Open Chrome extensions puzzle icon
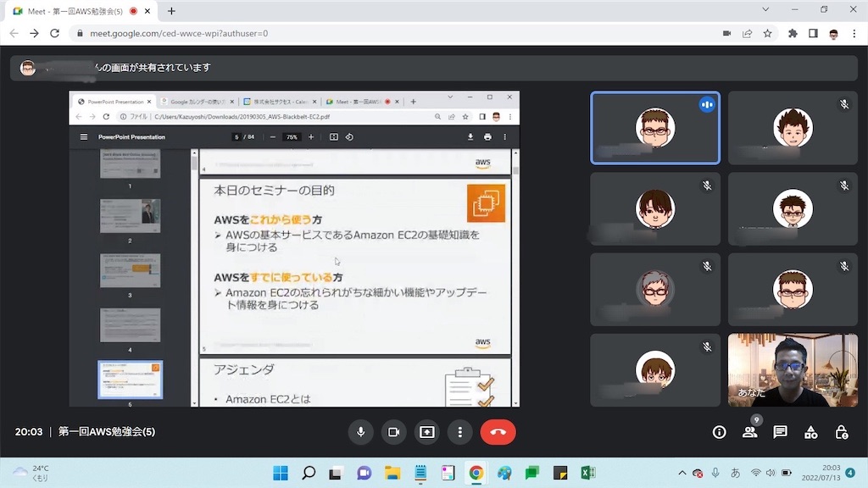Image resolution: width=868 pixels, height=488 pixels. [793, 33]
